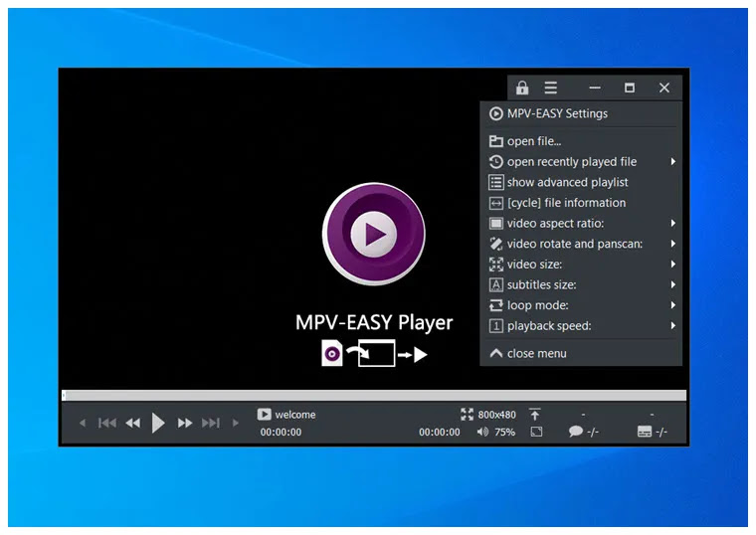Click the history clock icon for recent files
The width and height of the screenshot is (756, 535).
tap(495, 162)
